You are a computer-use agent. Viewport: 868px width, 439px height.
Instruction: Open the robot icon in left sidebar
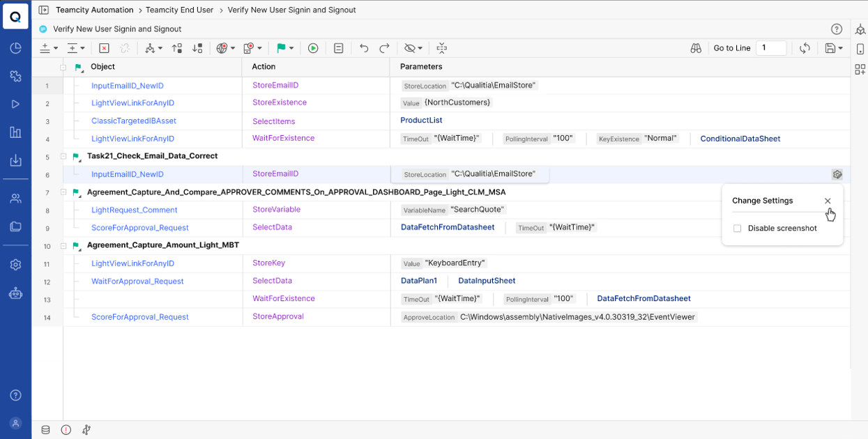15,293
